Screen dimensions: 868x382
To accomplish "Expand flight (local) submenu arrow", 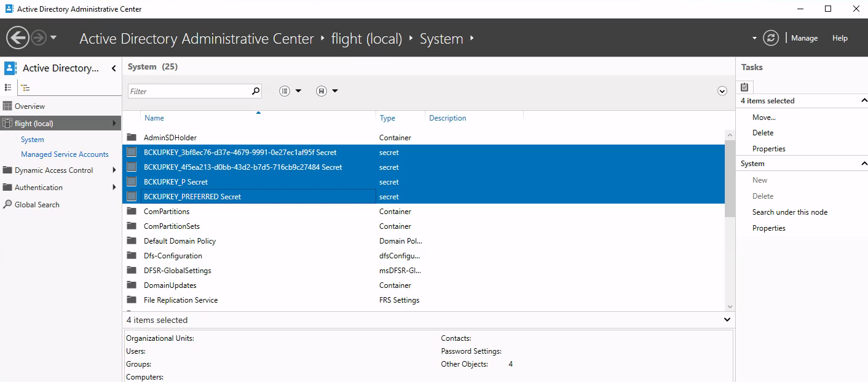I will point(114,124).
